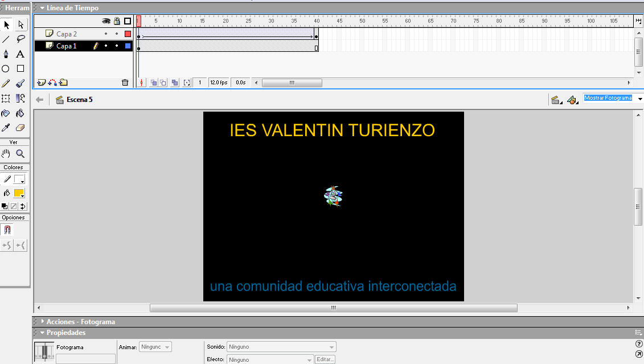Image resolution: width=644 pixels, height=364 pixels.
Task: Pick the Eyedropper tool
Action: [6, 128]
